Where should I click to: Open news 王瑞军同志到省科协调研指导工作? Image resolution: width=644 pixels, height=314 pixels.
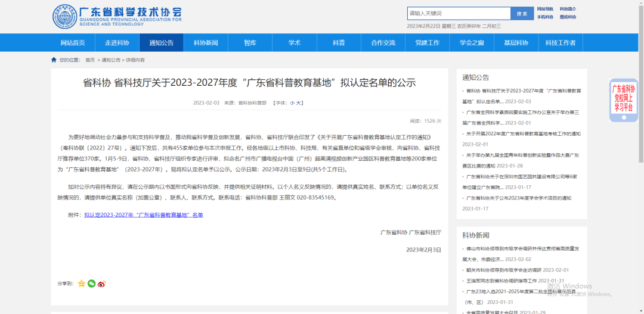[x=501, y=281]
